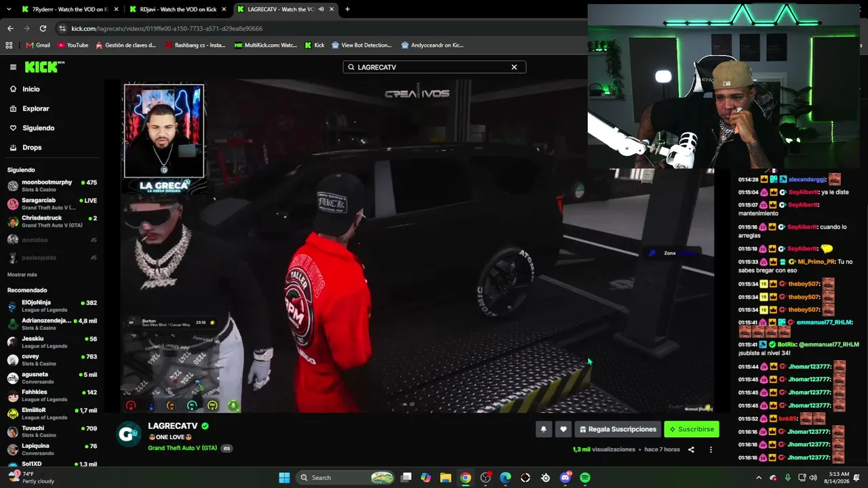The height and width of the screenshot is (488, 868).
Task: Open Discord from the taskbar
Action: 566,478
